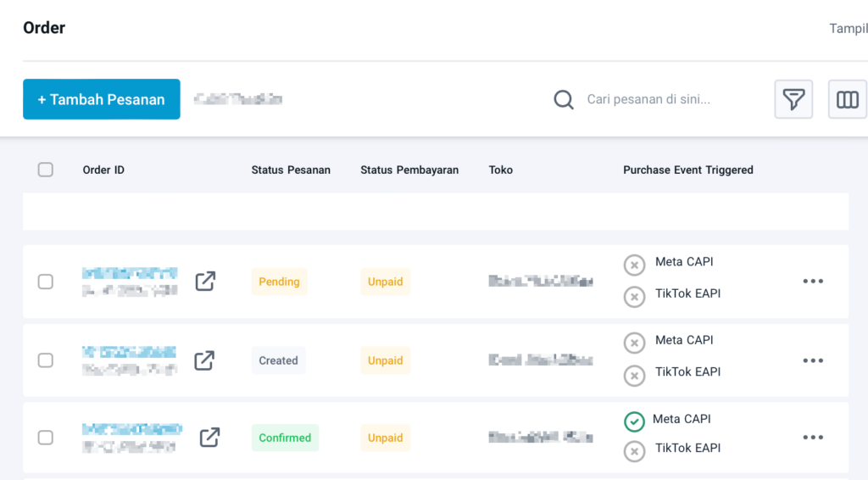Click the Created order's Meta CAPI cross icon
Image resolution: width=868 pixels, height=480 pixels.
[x=634, y=343]
